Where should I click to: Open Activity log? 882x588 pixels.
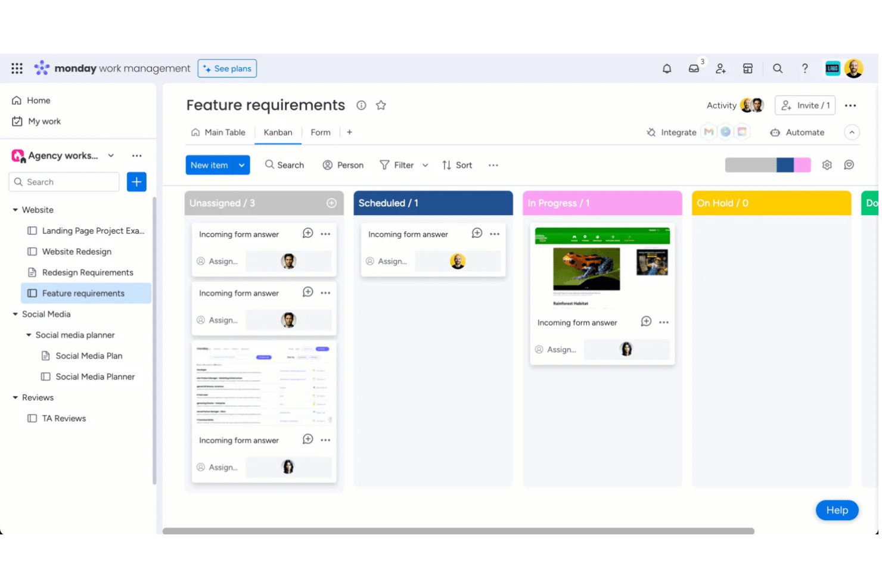(x=722, y=105)
